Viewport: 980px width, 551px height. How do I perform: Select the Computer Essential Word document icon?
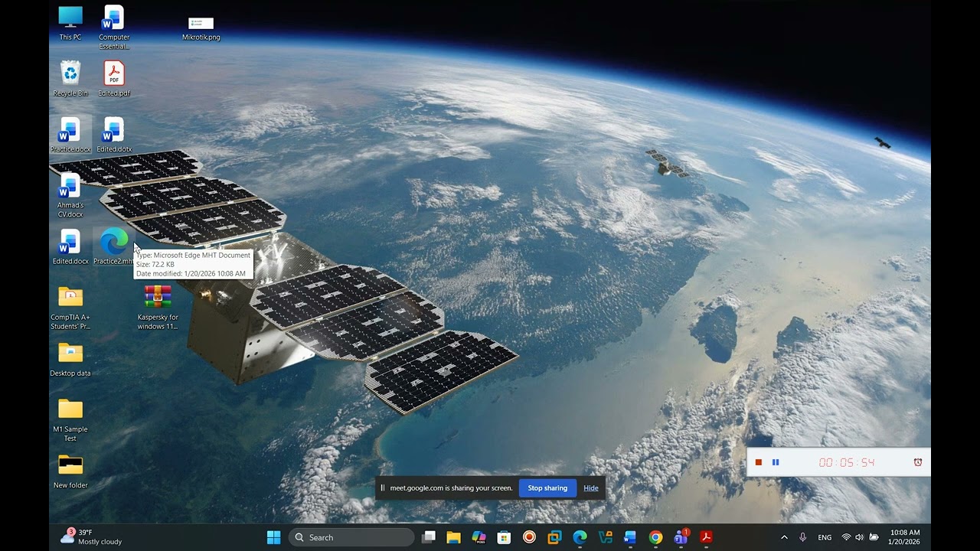coord(114,28)
